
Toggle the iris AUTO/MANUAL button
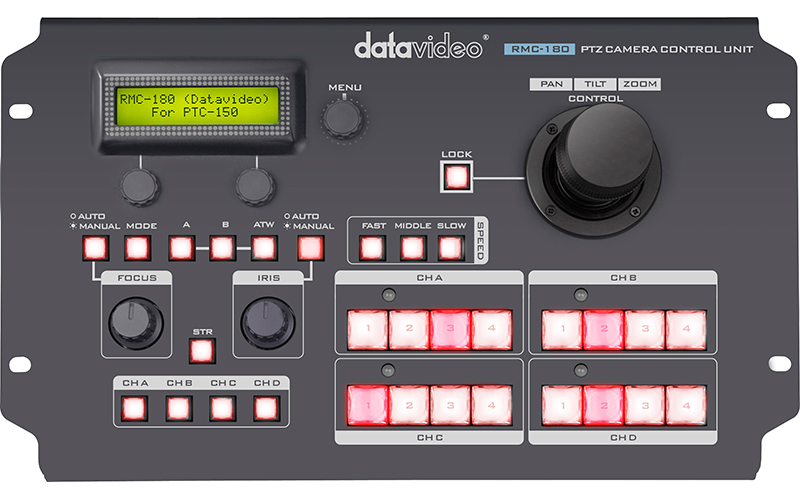(310, 248)
